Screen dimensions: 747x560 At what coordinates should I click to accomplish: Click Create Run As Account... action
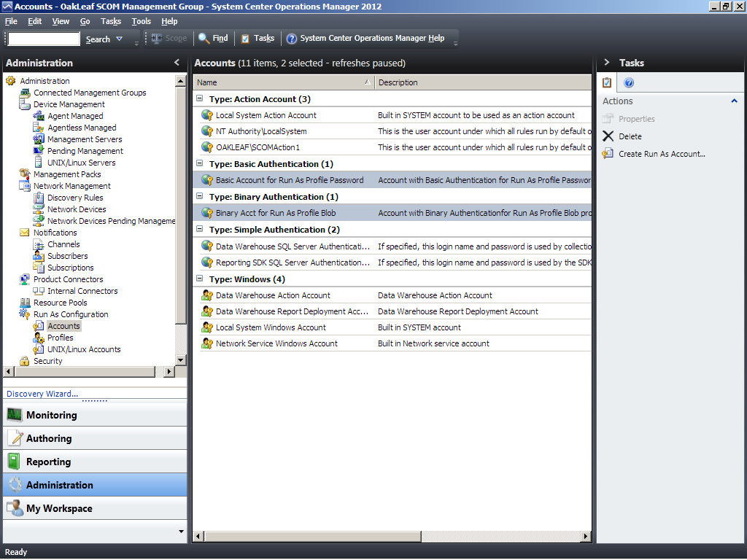point(662,154)
